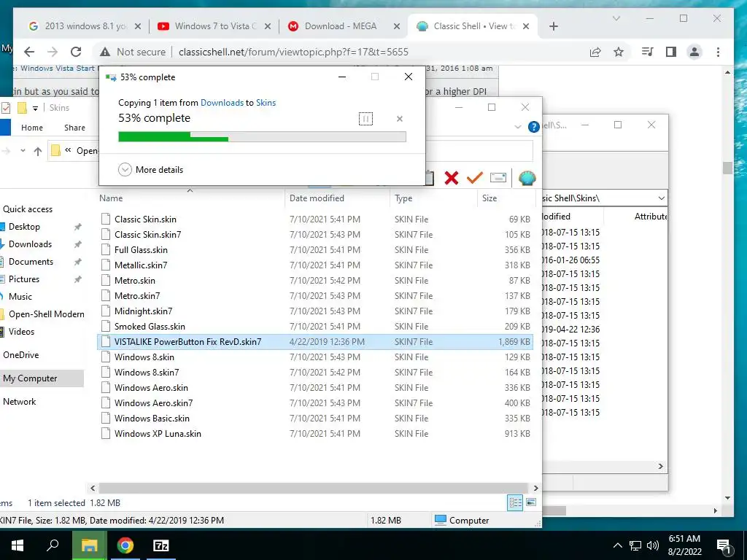
Task: Switch to large thumbnails view icon
Action: tap(531, 502)
